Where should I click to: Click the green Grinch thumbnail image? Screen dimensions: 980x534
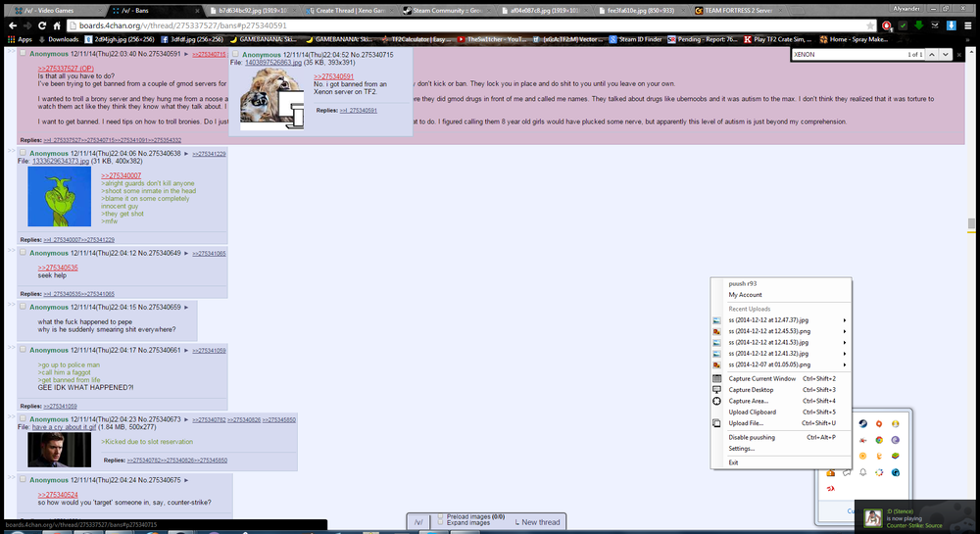[60, 196]
